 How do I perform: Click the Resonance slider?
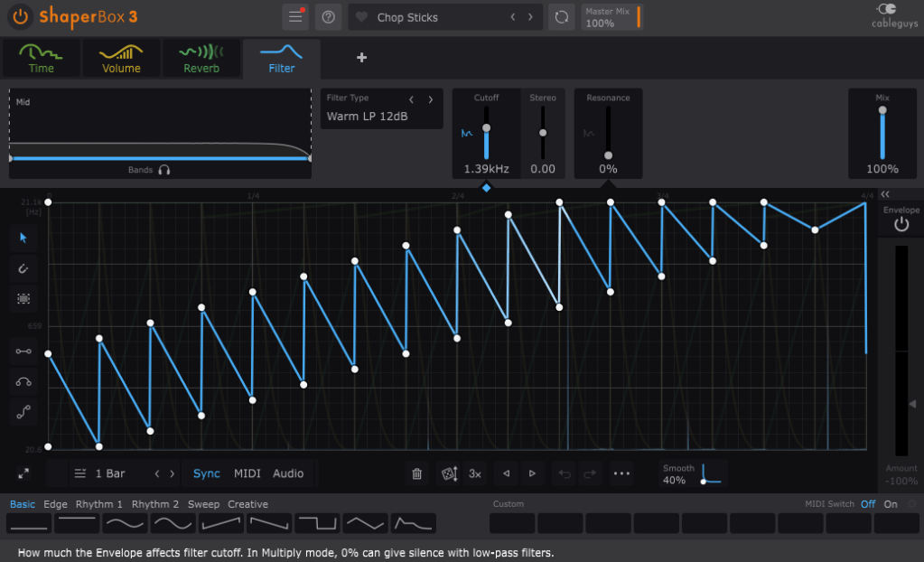tap(608, 133)
